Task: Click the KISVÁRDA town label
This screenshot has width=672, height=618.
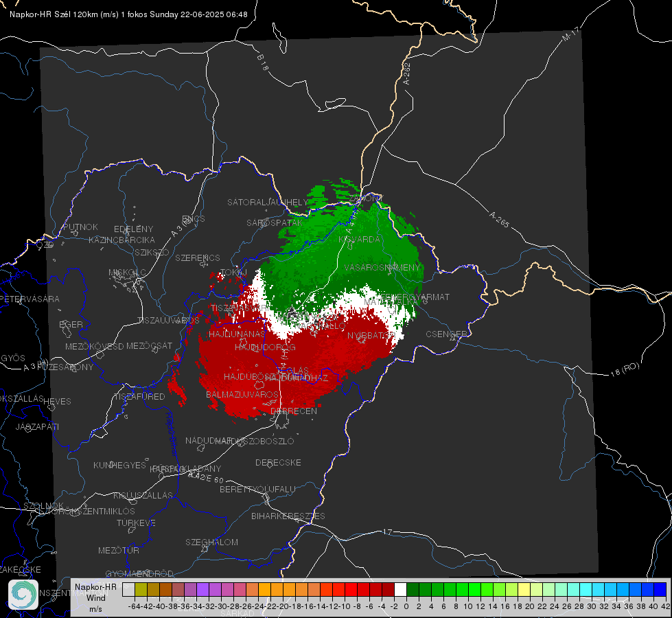Action: click(359, 239)
